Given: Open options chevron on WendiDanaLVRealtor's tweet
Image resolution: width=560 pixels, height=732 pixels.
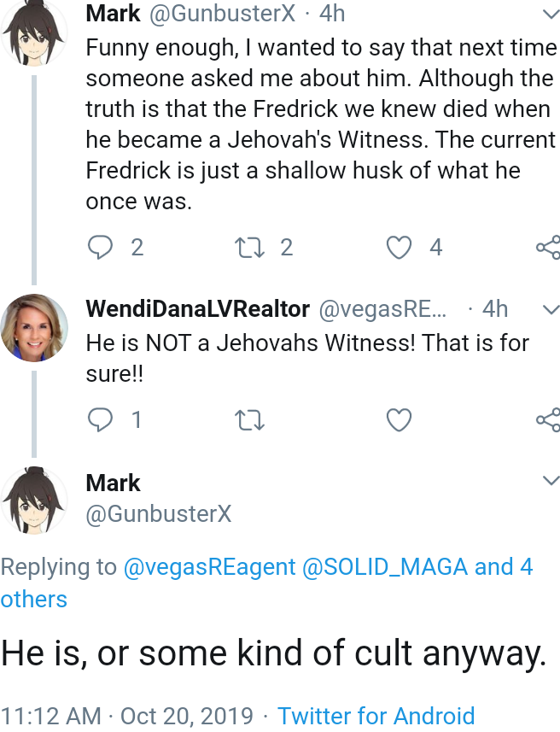Looking at the screenshot, I should [551, 309].
